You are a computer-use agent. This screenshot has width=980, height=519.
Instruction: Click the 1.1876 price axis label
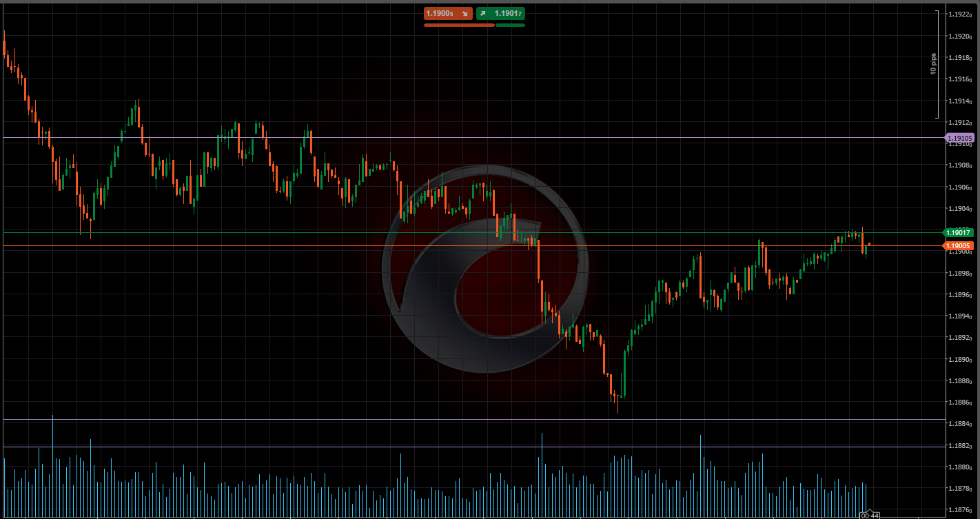(960, 510)
